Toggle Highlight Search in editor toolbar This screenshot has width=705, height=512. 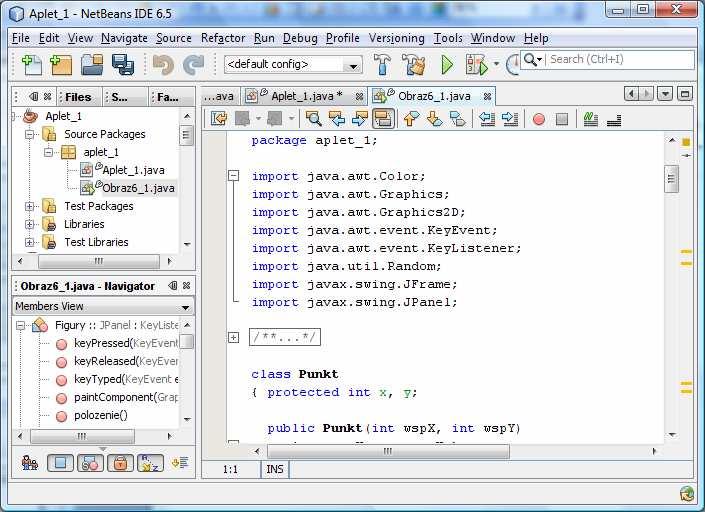(383, 119)
